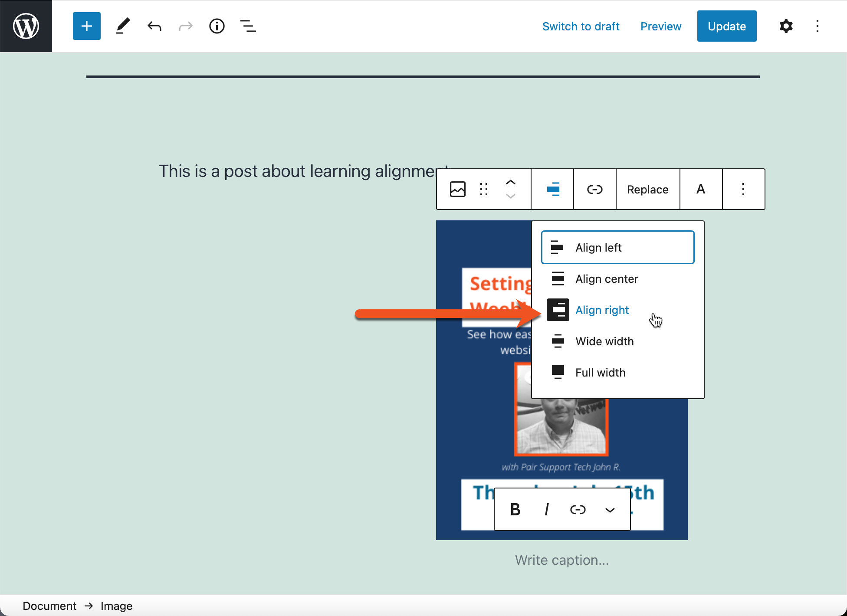Open the block inserter plus button
Viewport: 847px width, 616px height.
[86, 26]
